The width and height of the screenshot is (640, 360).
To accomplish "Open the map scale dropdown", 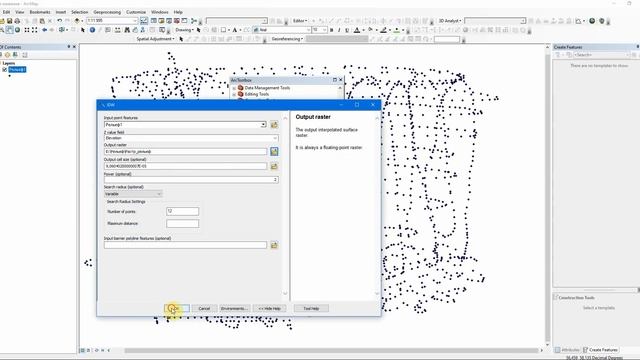I will point(135,21).
